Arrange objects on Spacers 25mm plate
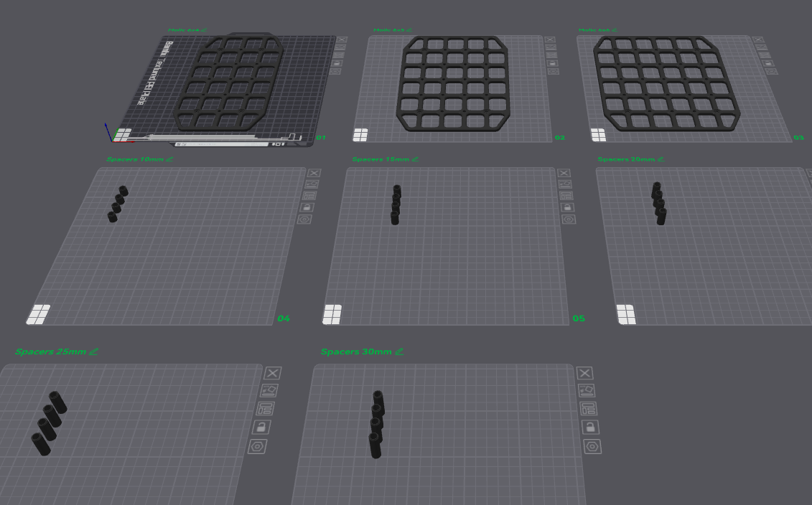Image resolution: width=812 pixels, height=505 pixels. pos(266,409)
